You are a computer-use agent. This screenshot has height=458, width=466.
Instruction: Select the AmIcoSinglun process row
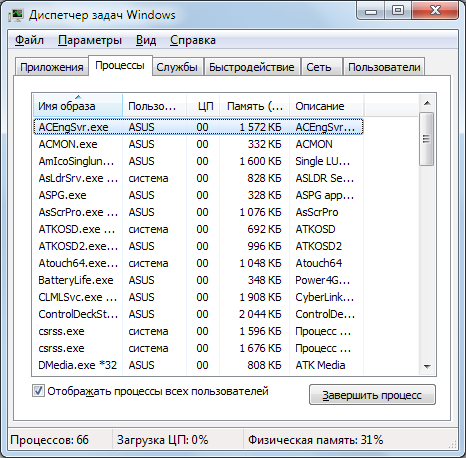click(198, 161)
